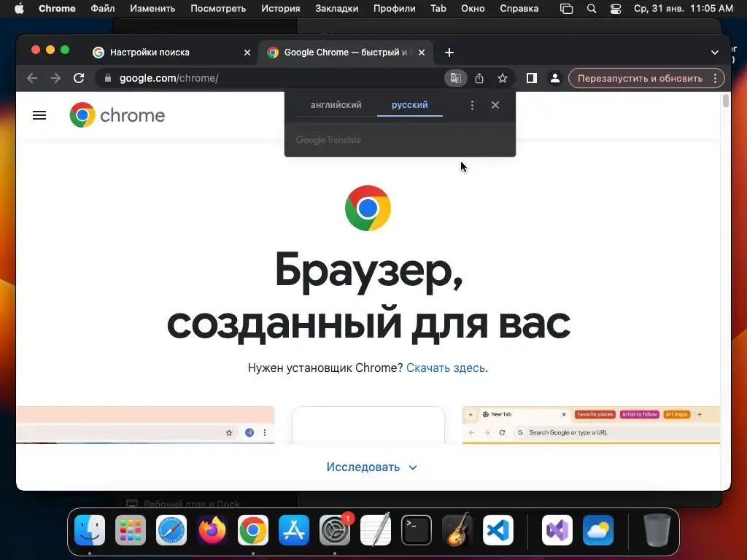This screenshot has width=747, height=560.
Task: Open Chrome's three-dot menu in toolbar
Action: [x=715, y=78]
